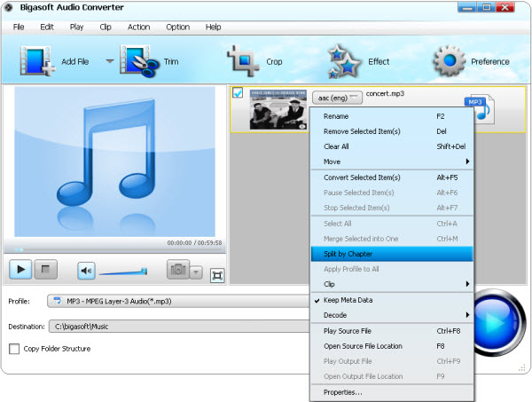This screenshot has height=402, width=532.
Task: Choose Open Source File Location
Action: pyautogui.click(x=392, y=346)
